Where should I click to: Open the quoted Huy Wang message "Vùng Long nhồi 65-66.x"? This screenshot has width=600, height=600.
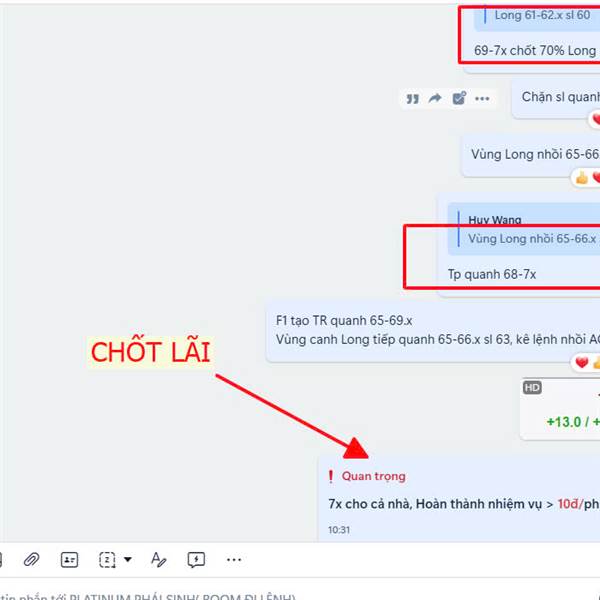524,229
